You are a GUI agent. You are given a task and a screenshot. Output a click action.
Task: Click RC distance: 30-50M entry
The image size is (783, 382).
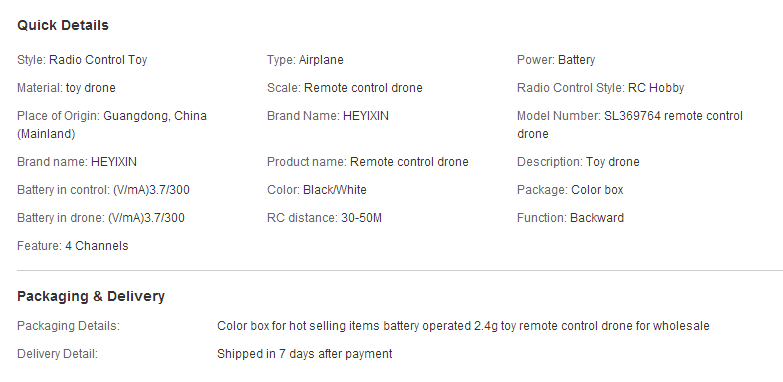tap(324, 218)
